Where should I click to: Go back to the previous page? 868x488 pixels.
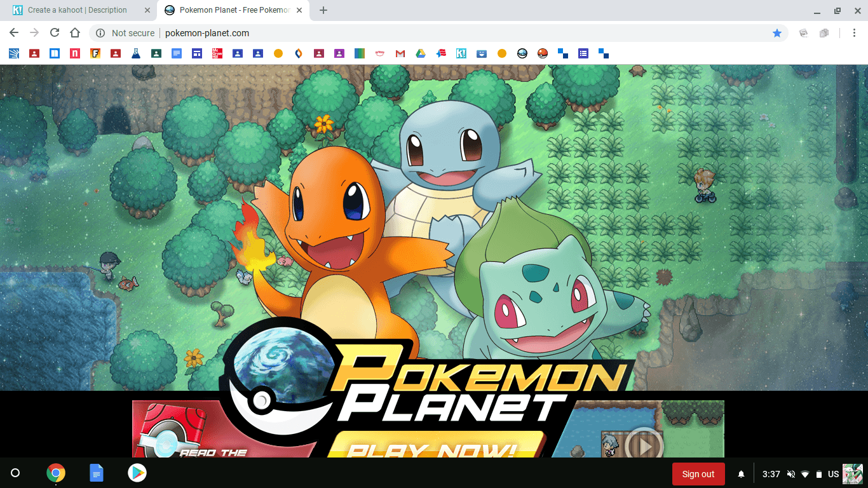pyautogui.click(x=14, y=33)
